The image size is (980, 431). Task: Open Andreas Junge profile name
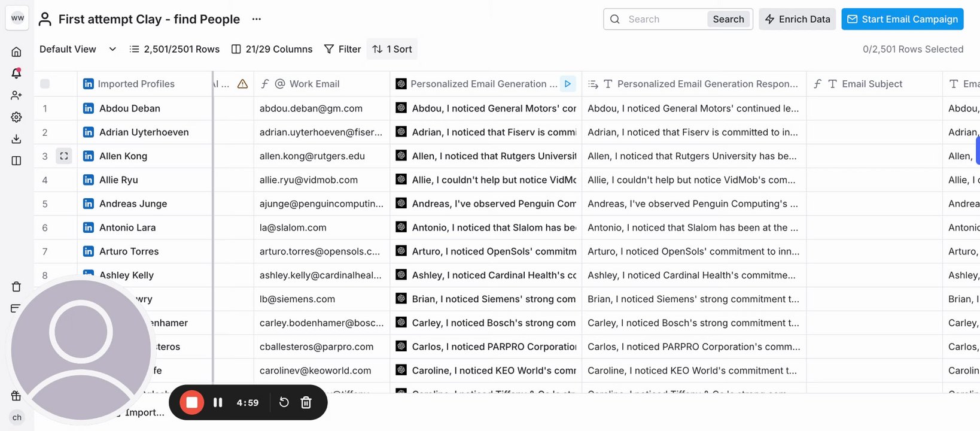(x=133, y=204)
